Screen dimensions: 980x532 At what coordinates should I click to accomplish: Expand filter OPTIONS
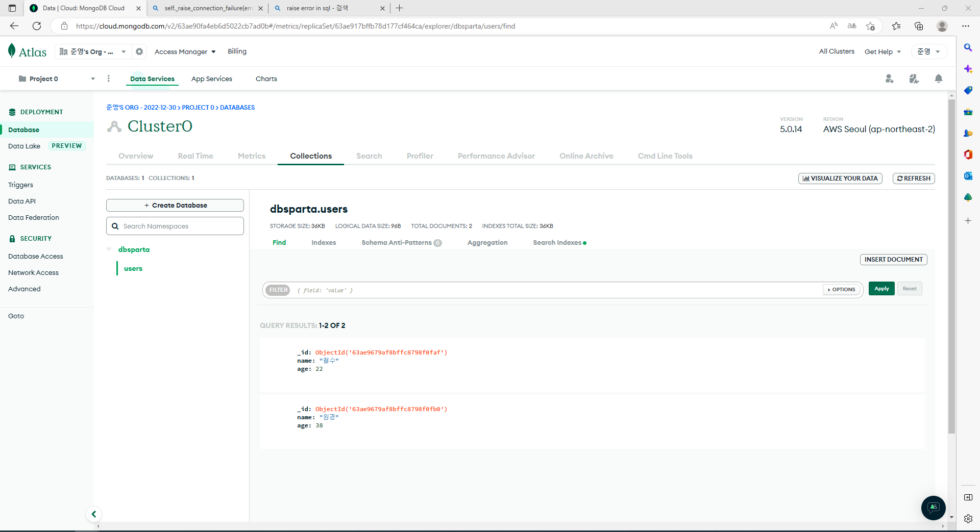tap(842, 290)
